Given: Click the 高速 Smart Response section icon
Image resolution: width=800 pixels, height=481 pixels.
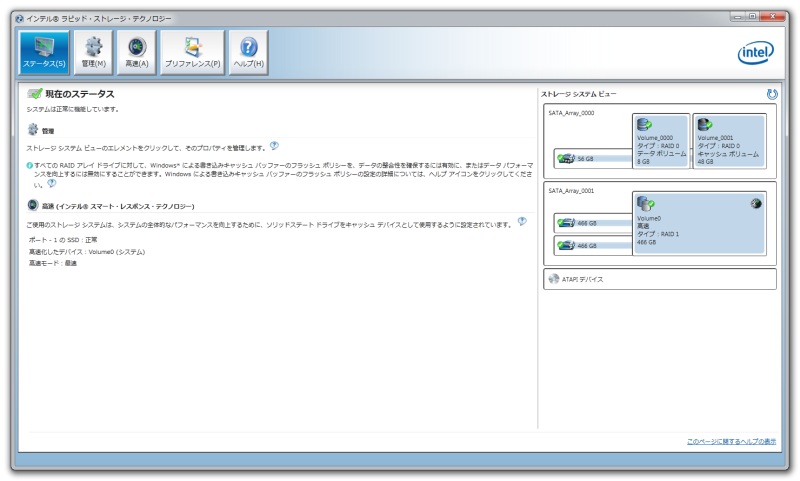Looking at the screenshot, I should tap(33, 205).
